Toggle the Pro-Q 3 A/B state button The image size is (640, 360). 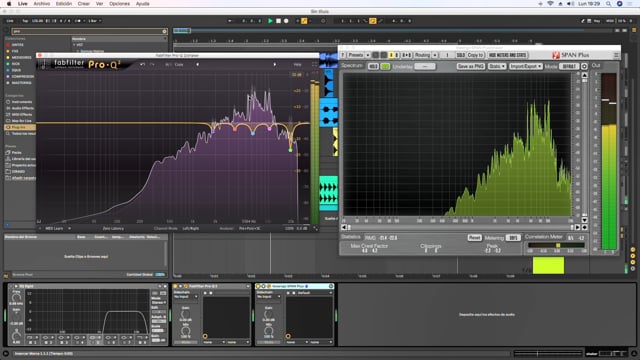[x=168, y=64]
